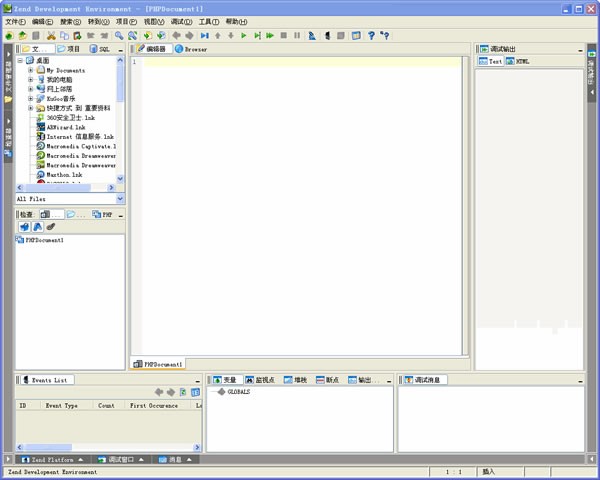Switch to HTML tab in debug output

tap(518, 61)
